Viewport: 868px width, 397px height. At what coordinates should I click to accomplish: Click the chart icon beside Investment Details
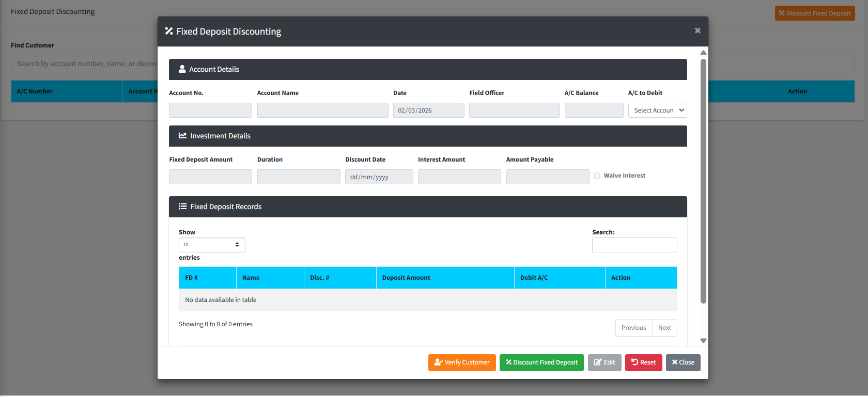click(x=182, y=136)
